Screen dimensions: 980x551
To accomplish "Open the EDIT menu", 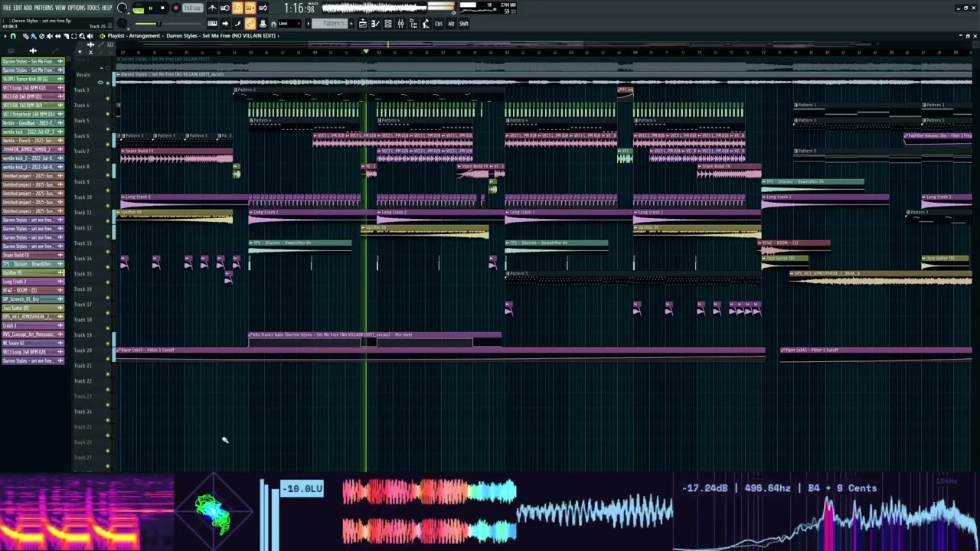I will click(18, 8).
